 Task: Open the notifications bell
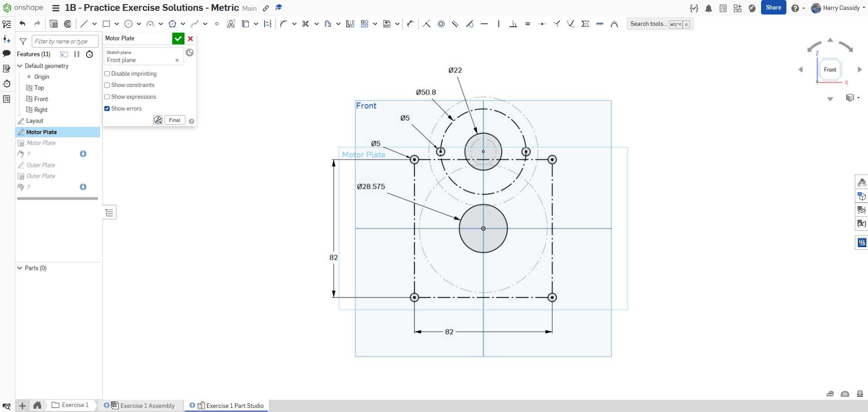[708, 8]
